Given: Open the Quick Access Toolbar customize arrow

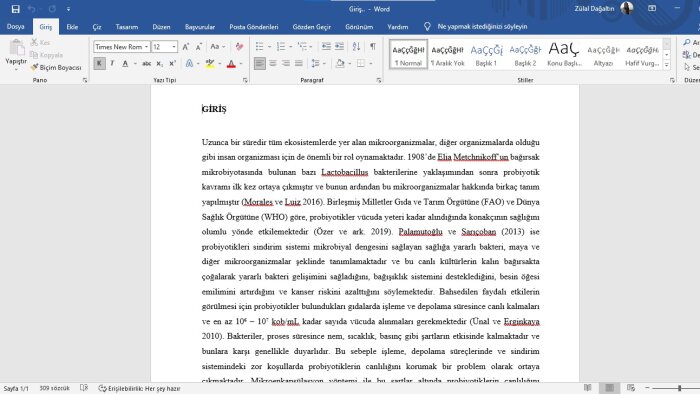Looking at the screenshot, I should point(68,9).
